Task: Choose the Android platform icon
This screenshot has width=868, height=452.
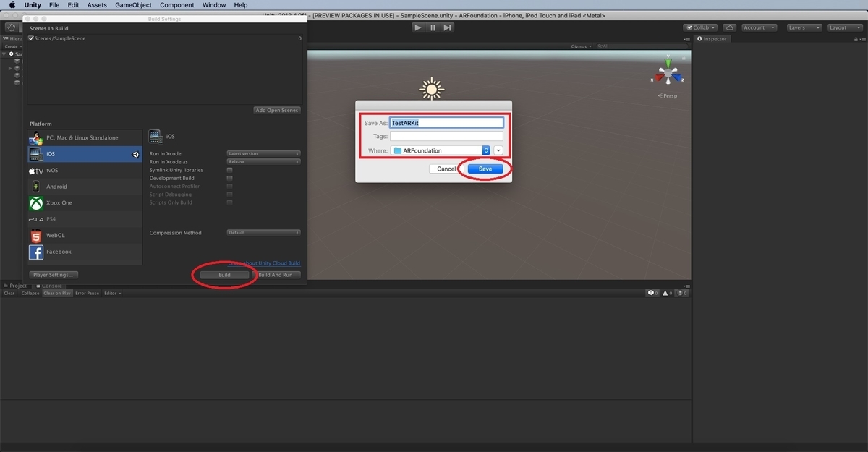Action: (36, 187)
